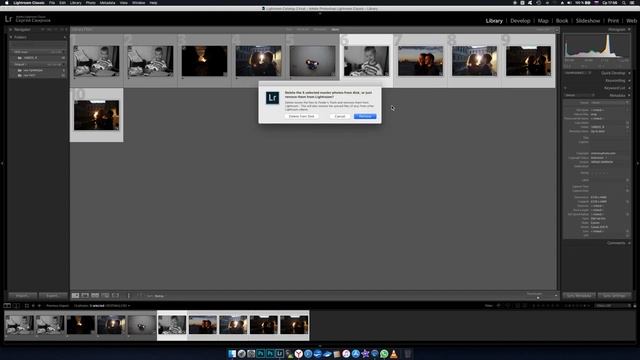Open Lightroom icon in the Dock

point(280,354)
